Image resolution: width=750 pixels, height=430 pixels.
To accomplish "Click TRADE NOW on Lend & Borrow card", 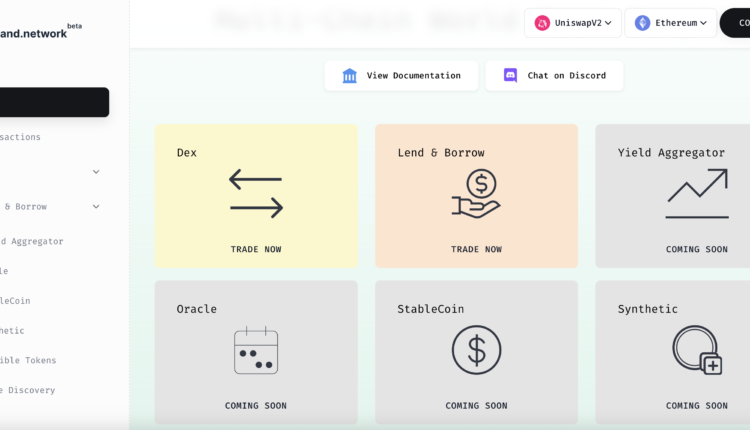I will pyautogui.click(x=476, y=249).
